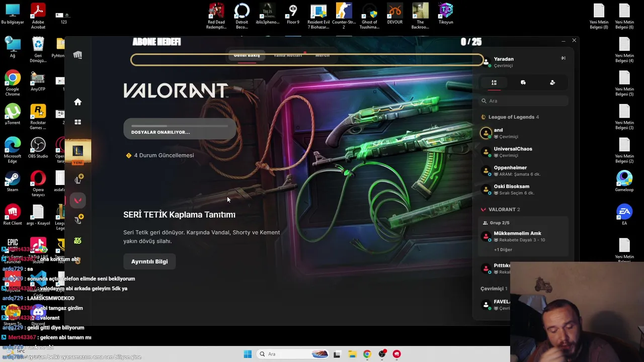
Task: Click the Riot fist logo
Action: coord(77,55)
